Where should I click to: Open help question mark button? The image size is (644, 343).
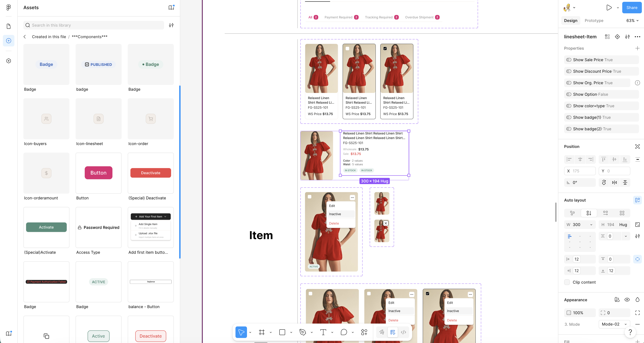(x=630, y=332)
